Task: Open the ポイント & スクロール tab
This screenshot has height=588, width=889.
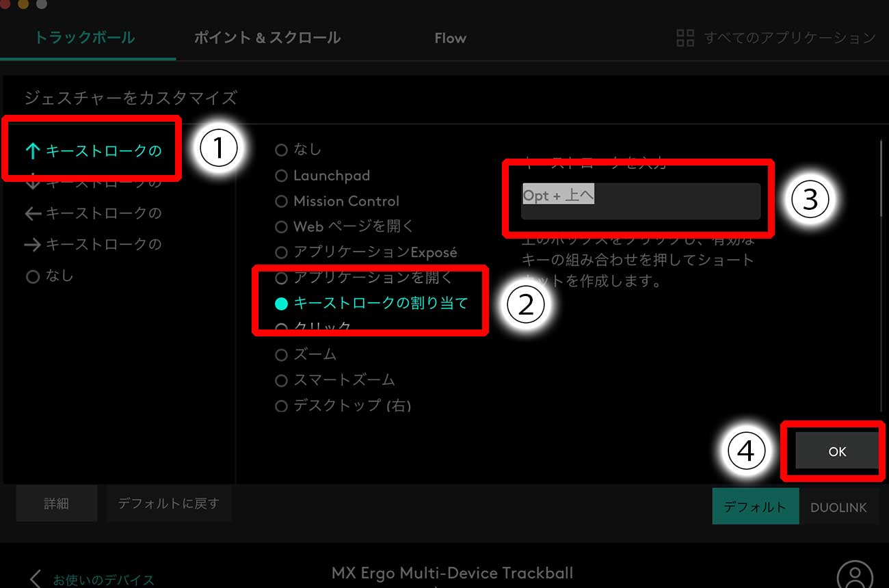Action: (x=267, y=38)
